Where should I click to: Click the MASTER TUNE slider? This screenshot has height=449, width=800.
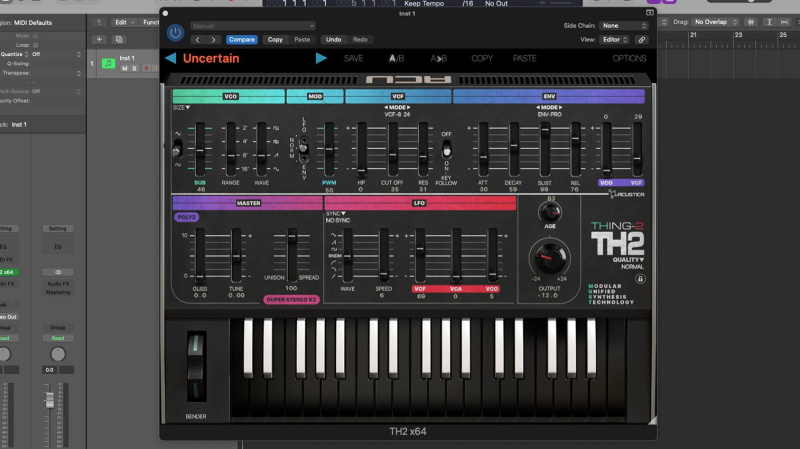click(x=236, y=255)
